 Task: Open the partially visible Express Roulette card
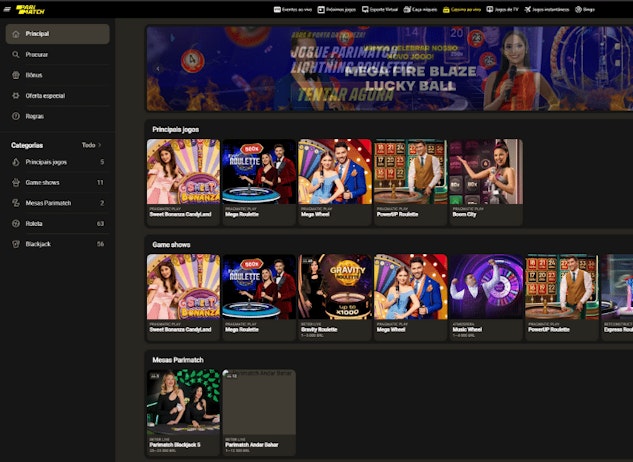tap(617, 297)
